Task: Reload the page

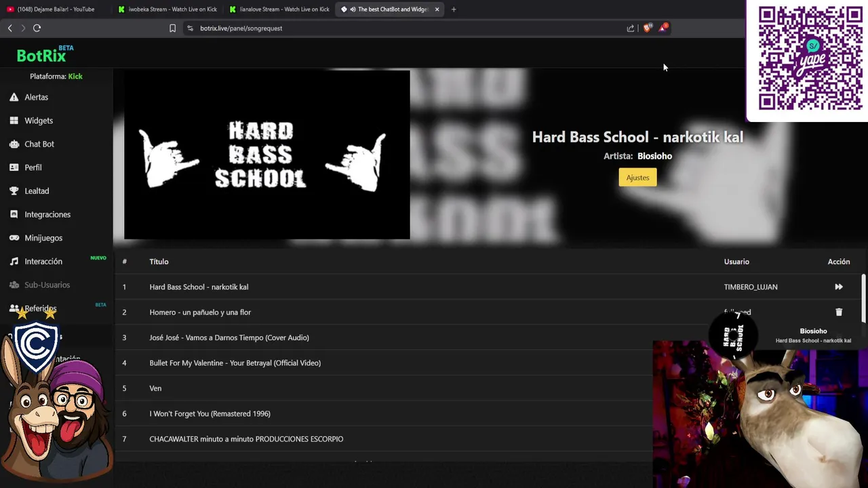Action: 37,28
